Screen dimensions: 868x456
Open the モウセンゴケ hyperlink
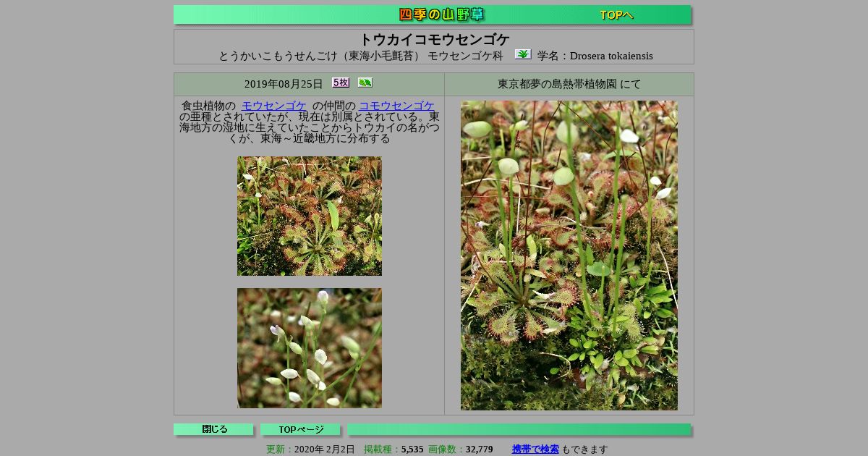[x=274, y=106]
